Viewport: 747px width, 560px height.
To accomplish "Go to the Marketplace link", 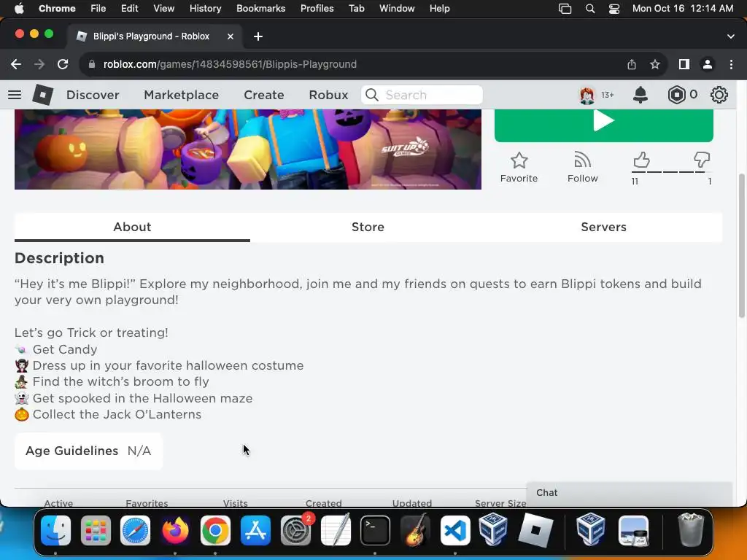I will (x=182, y=95).
